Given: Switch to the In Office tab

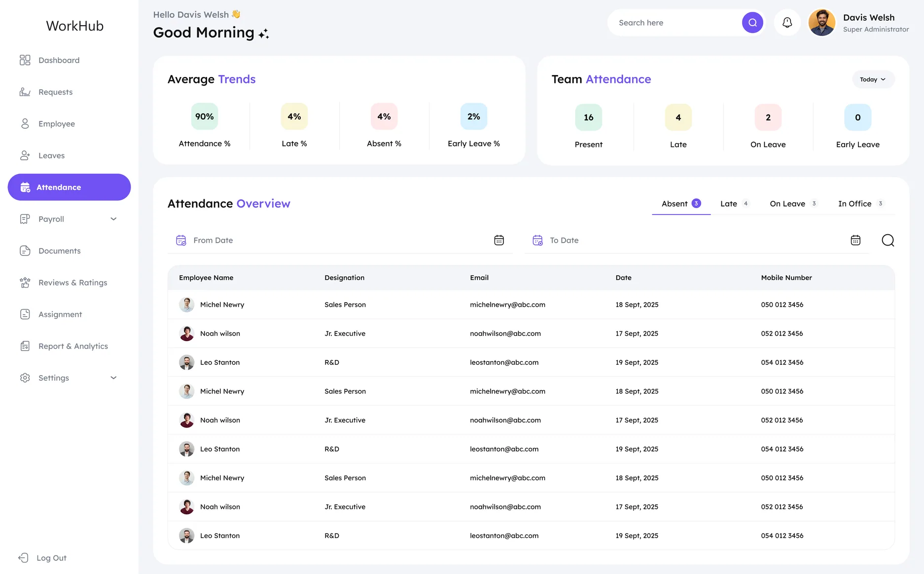Looking at the screenshot, I should click(861, 204).
